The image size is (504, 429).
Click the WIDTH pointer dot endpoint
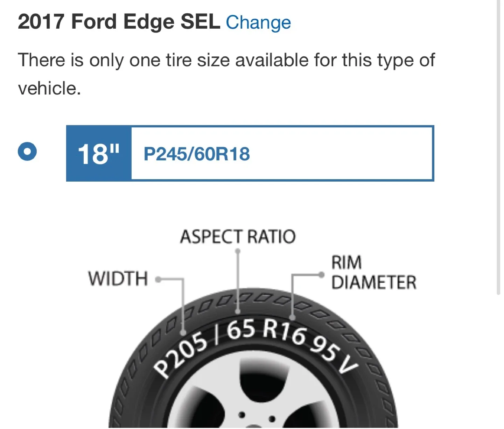click(x=158, y=279)
